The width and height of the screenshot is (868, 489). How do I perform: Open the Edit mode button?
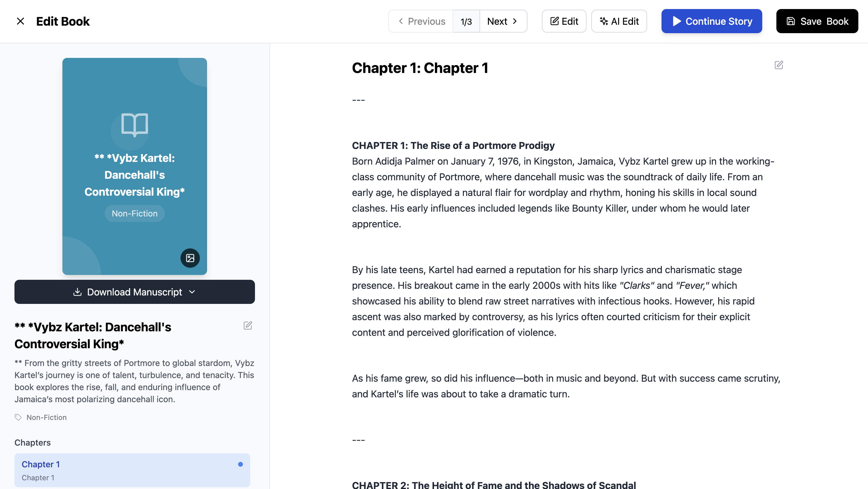564,21
